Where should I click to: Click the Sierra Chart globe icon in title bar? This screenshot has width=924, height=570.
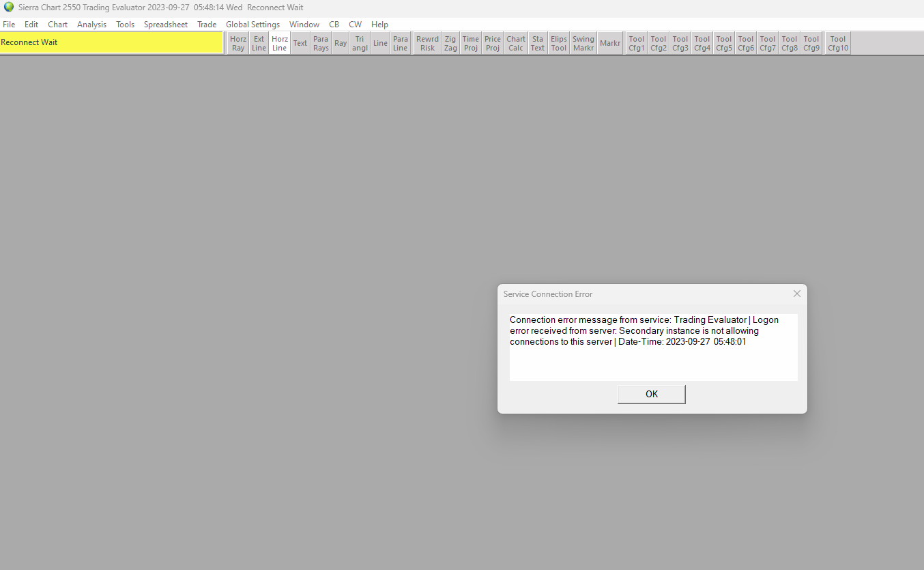click(9, 8)
